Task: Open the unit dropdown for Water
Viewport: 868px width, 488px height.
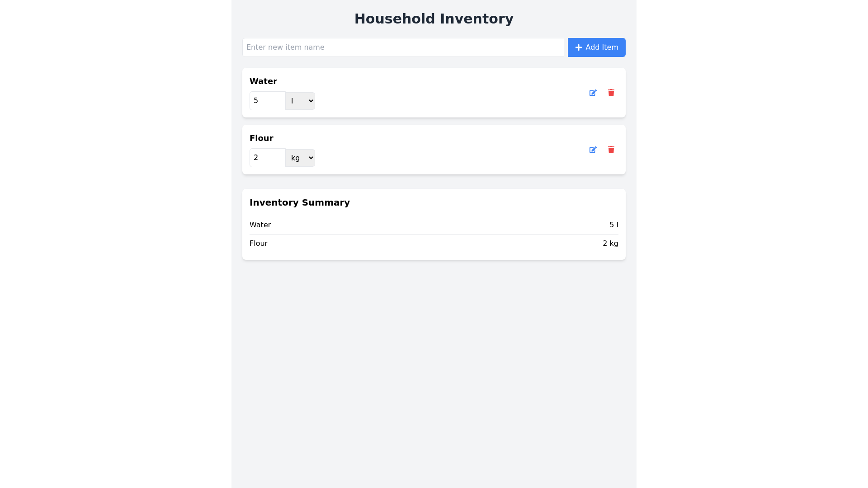Action: coord(300,101)
